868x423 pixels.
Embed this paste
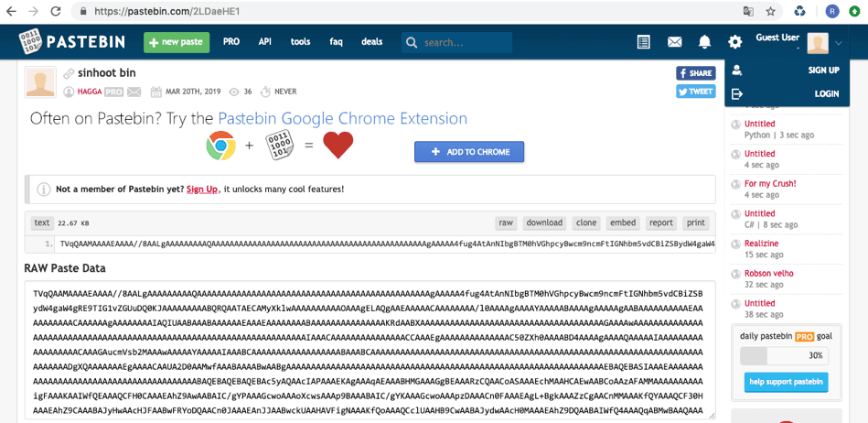[623, 222]
